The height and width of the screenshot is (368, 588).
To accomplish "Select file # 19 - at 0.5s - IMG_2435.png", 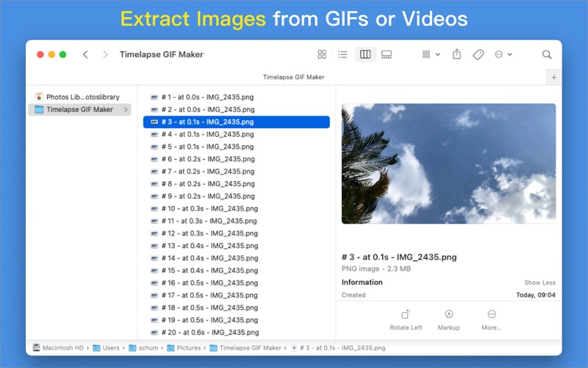I will [236, 320].
